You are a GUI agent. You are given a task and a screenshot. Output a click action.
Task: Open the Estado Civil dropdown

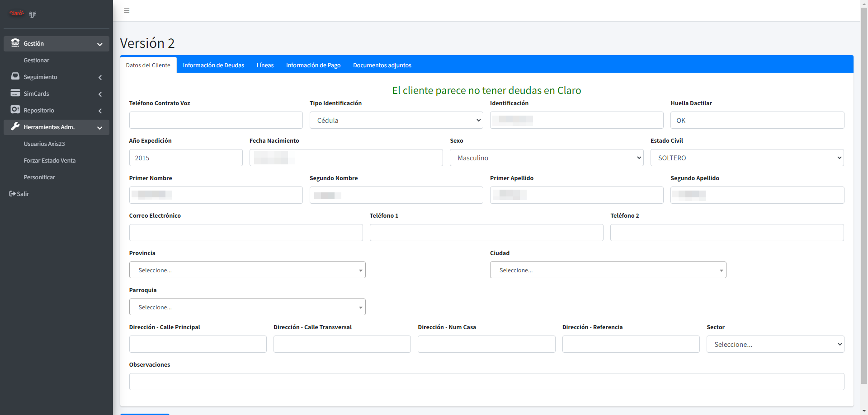[747, 158]
